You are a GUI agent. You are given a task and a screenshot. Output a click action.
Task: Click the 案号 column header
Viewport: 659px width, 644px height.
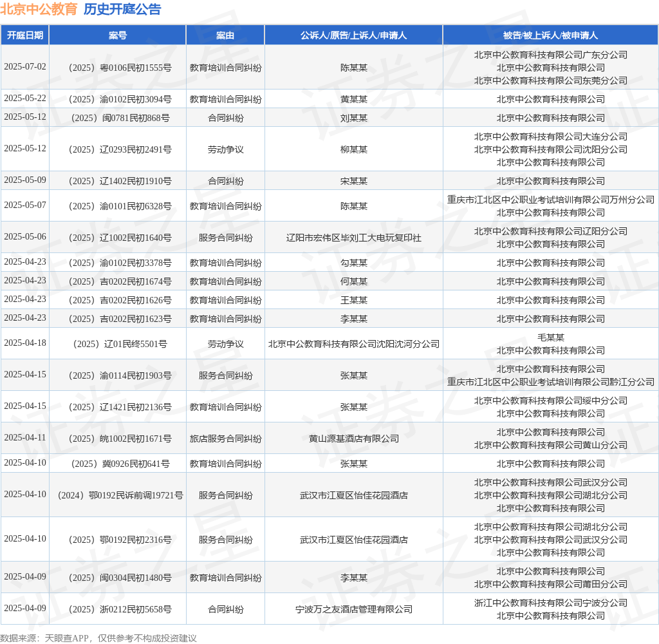[118, 35]
